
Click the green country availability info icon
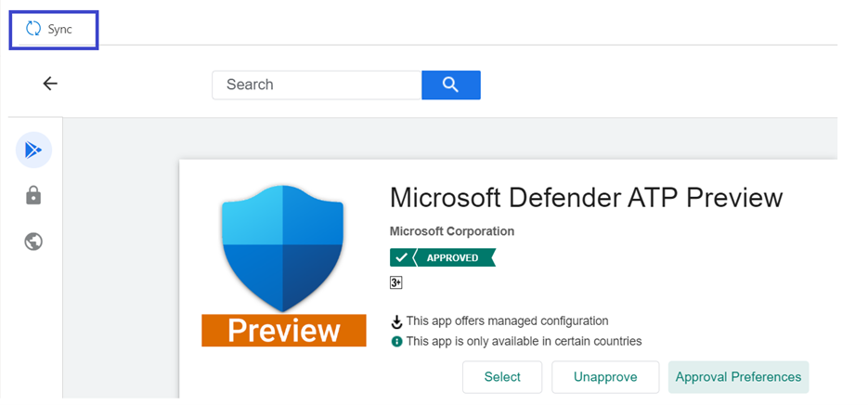(x=396, y=342)
